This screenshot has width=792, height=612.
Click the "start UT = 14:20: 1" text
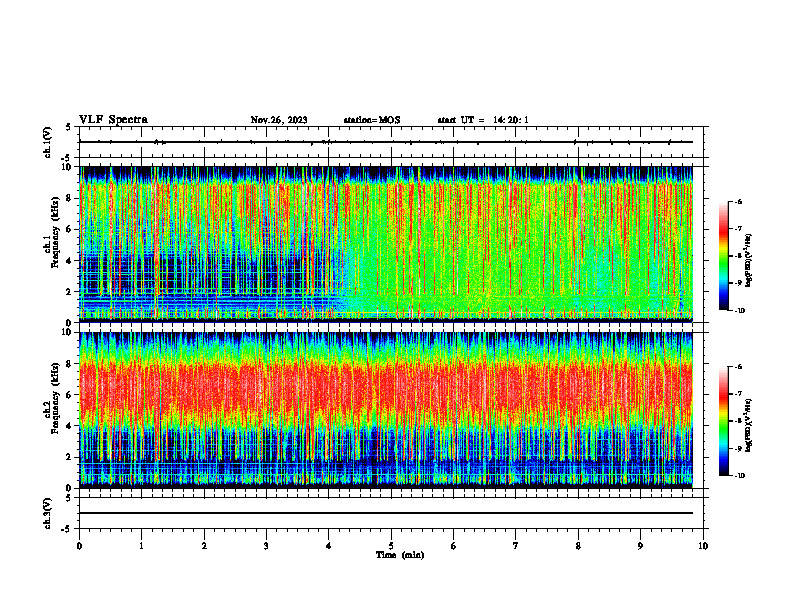[483, 120]
